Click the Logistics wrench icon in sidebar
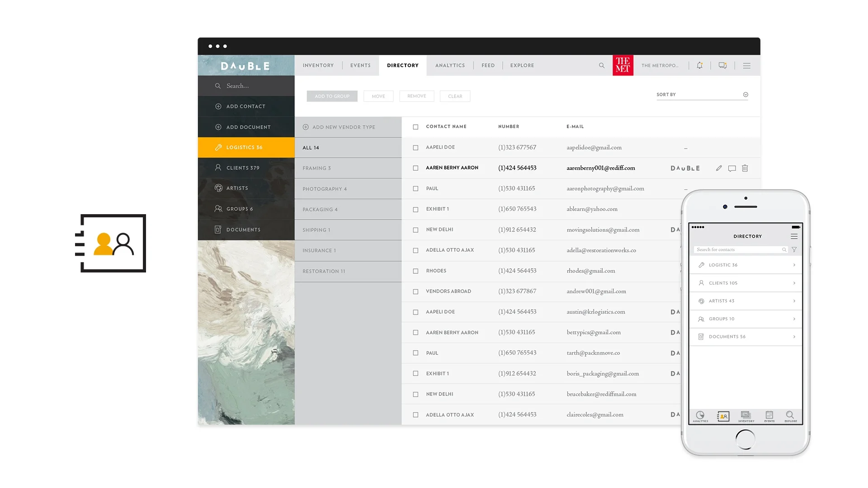The image size is (868, 488). (218, 147)
